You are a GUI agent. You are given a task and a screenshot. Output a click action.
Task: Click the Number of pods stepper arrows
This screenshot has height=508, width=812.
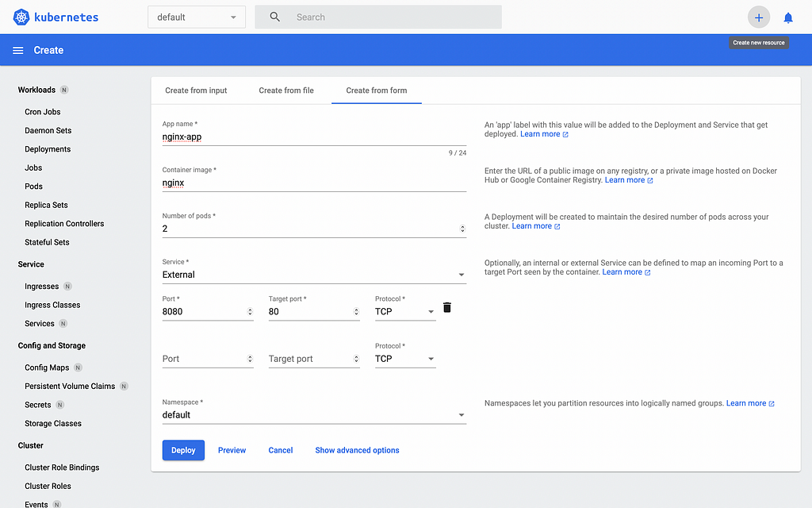point(462,229)
